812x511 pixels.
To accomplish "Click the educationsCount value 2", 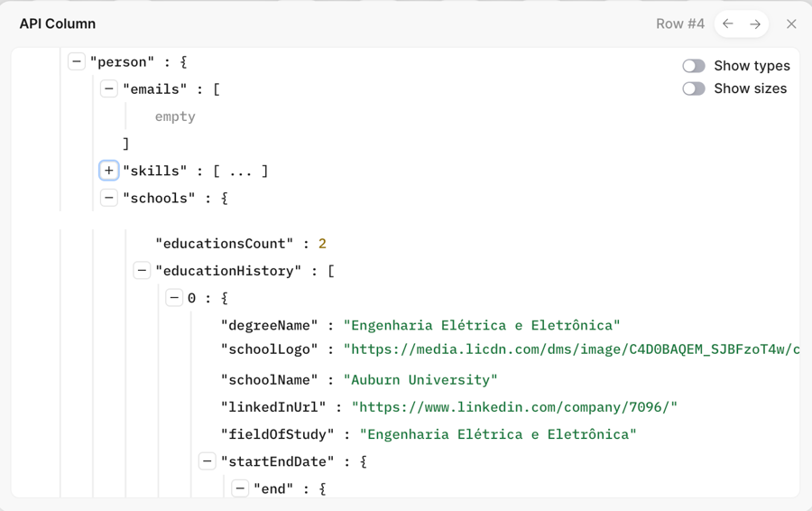I will coord(322,244).
